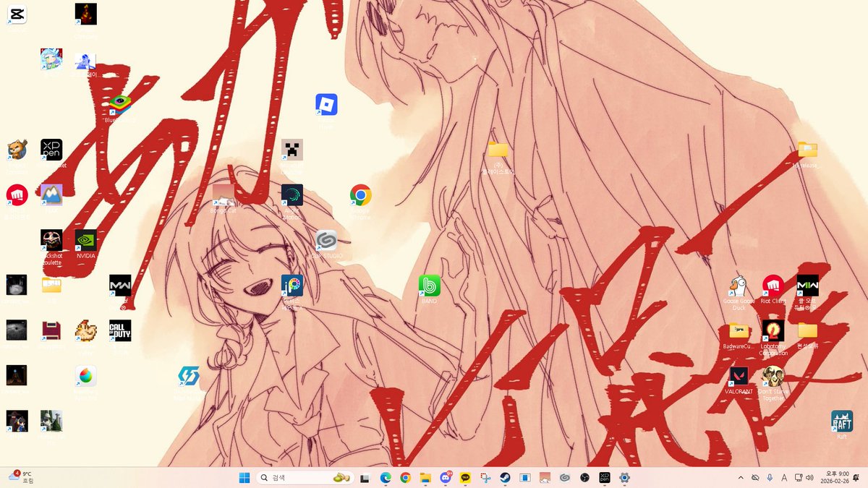This screenshot has height=488, width=868.
Task: Show hidden system tray icons
Action: point(741,477)
